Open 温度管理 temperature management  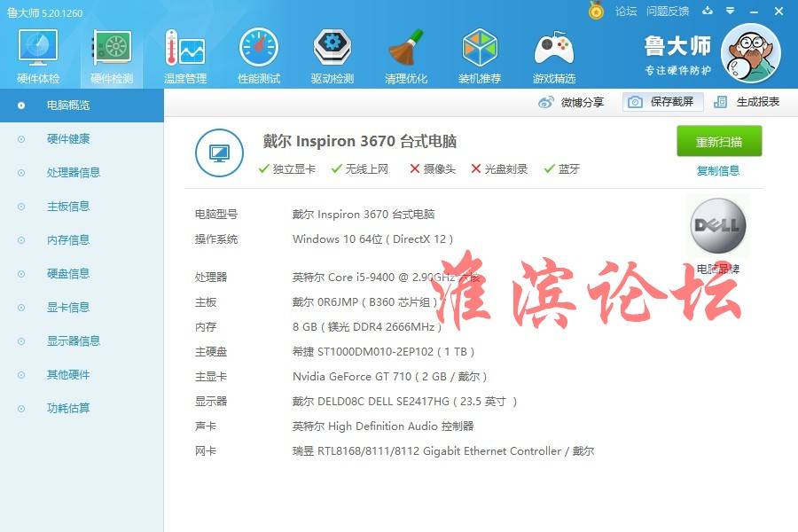click(185, 56)
